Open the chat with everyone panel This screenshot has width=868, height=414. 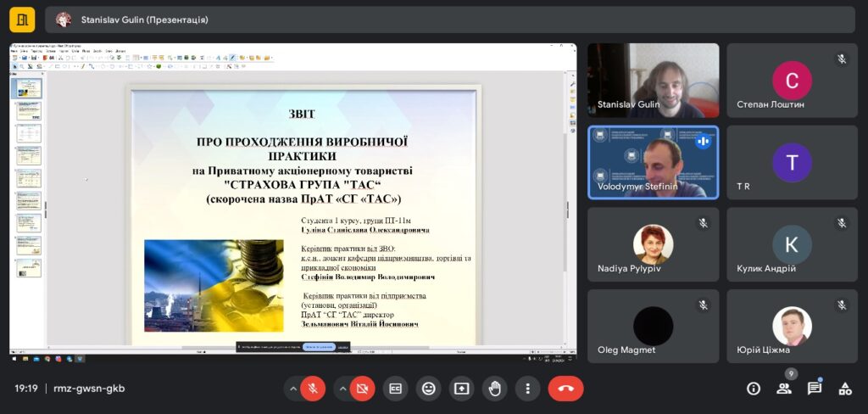[x=814, y=389]
